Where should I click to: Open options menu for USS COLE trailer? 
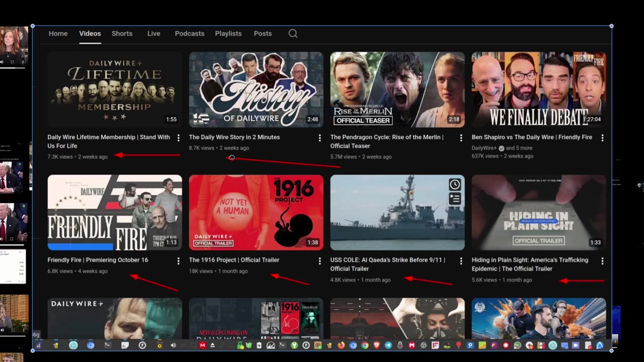pos(461,261)
